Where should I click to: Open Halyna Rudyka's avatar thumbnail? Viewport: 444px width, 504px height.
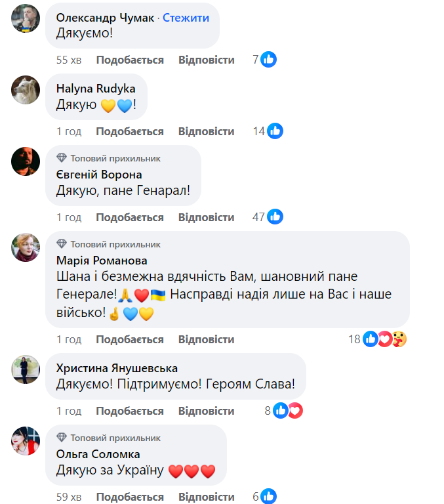coord(26,89)
